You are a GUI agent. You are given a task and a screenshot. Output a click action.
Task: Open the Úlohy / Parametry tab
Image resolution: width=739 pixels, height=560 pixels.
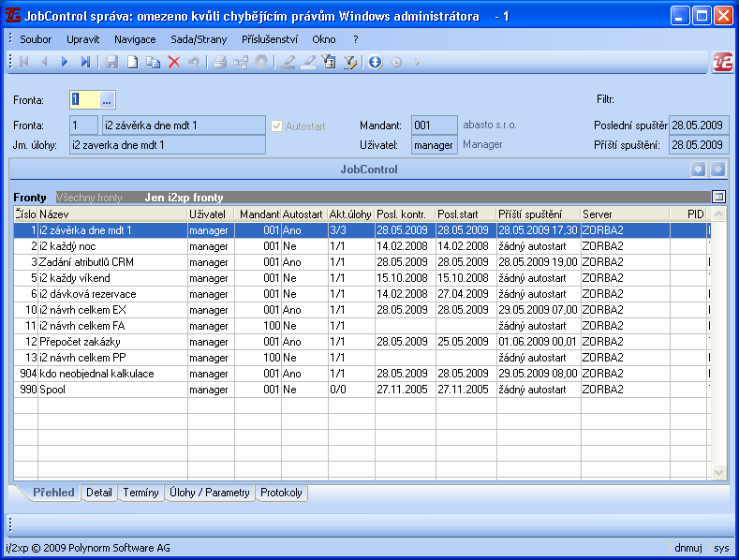210,493
